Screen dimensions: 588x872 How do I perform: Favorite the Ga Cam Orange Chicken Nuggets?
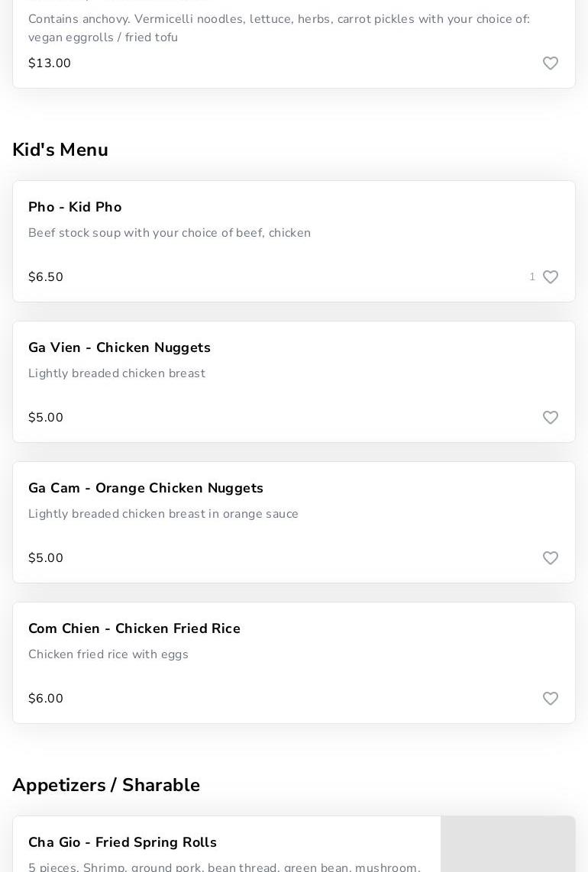click(x=550, y=558)
